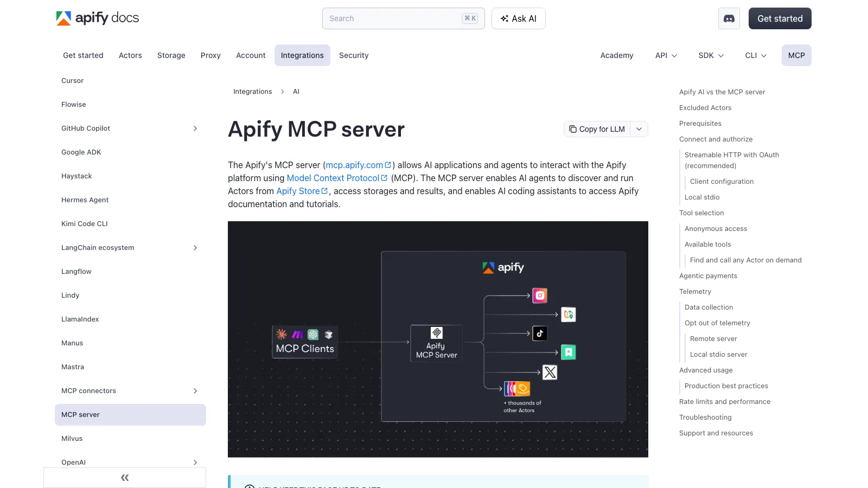Jump to Connect and authorize section
The height and width of the screenshot is (488, 868).
click(716, 139)
